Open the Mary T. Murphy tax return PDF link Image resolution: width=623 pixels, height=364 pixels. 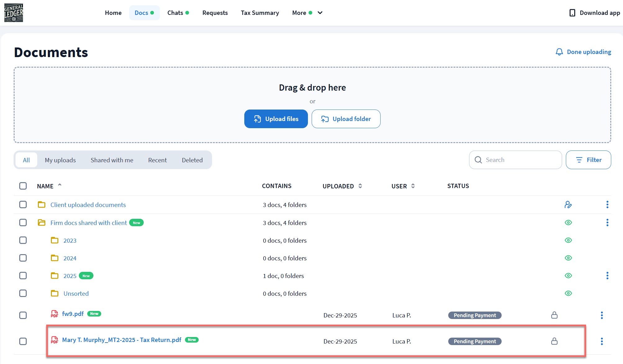(x=122, y=340)
